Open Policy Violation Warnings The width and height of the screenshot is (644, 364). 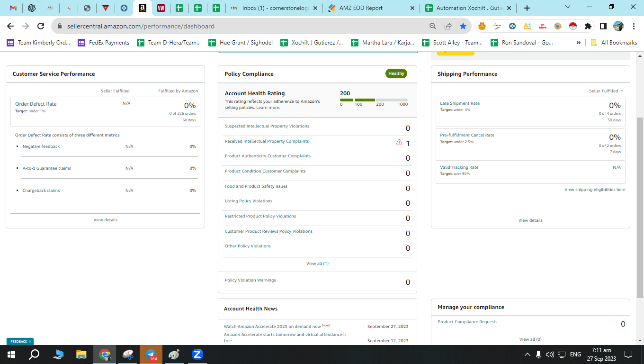point(250,280)
